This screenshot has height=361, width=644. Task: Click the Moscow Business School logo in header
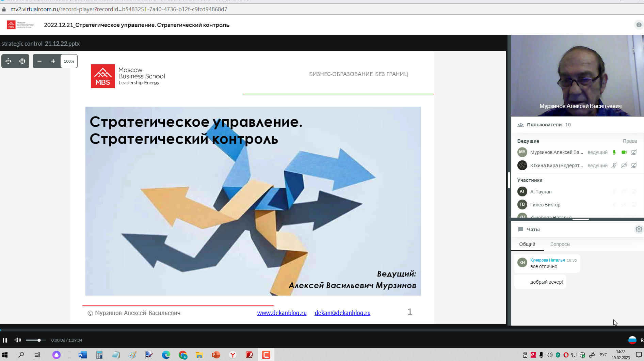tap(20, 25)
